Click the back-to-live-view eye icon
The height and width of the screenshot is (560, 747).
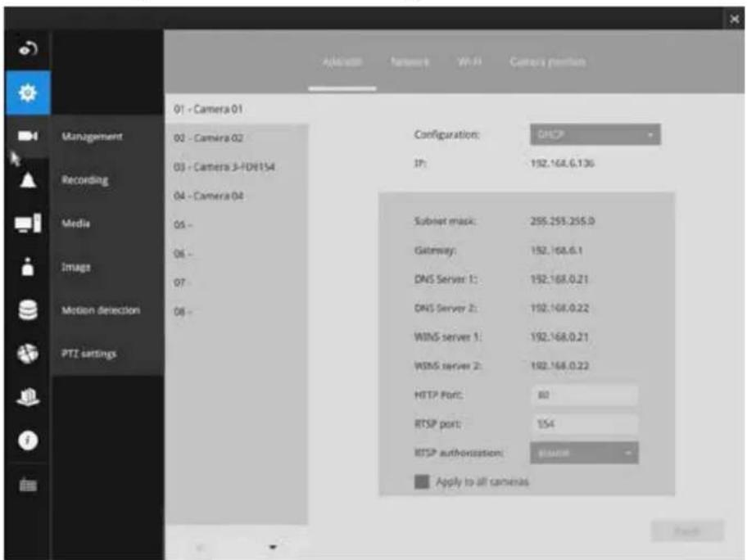coord(28,48)
